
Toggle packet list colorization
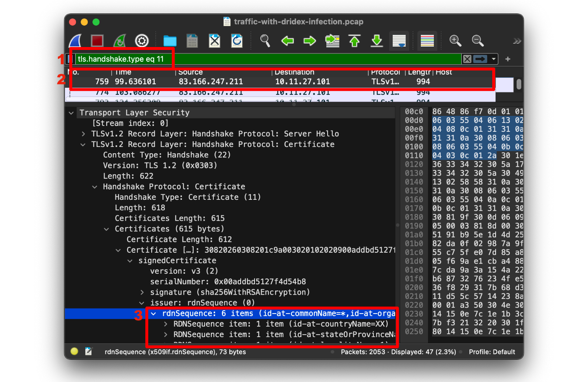coord(427,41)
